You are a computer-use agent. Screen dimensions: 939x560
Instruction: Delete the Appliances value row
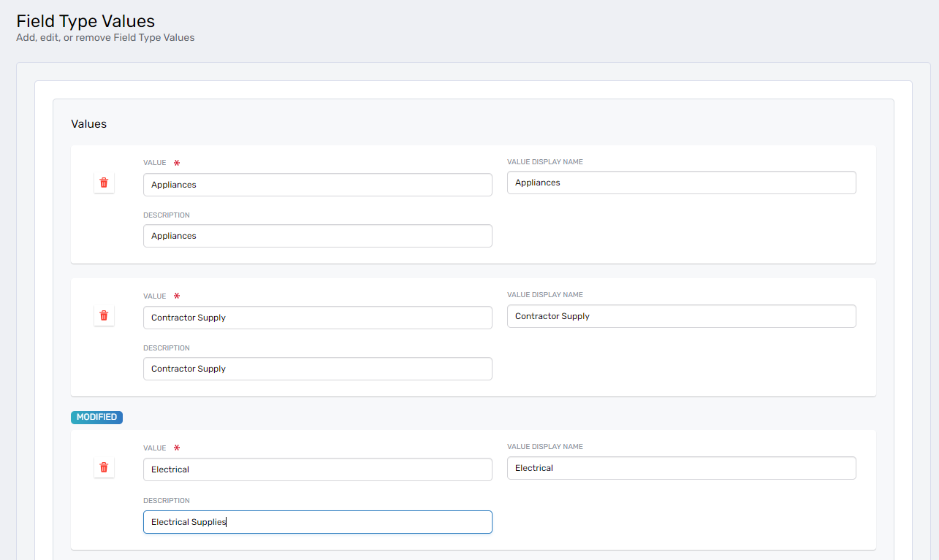click(104, 183)
